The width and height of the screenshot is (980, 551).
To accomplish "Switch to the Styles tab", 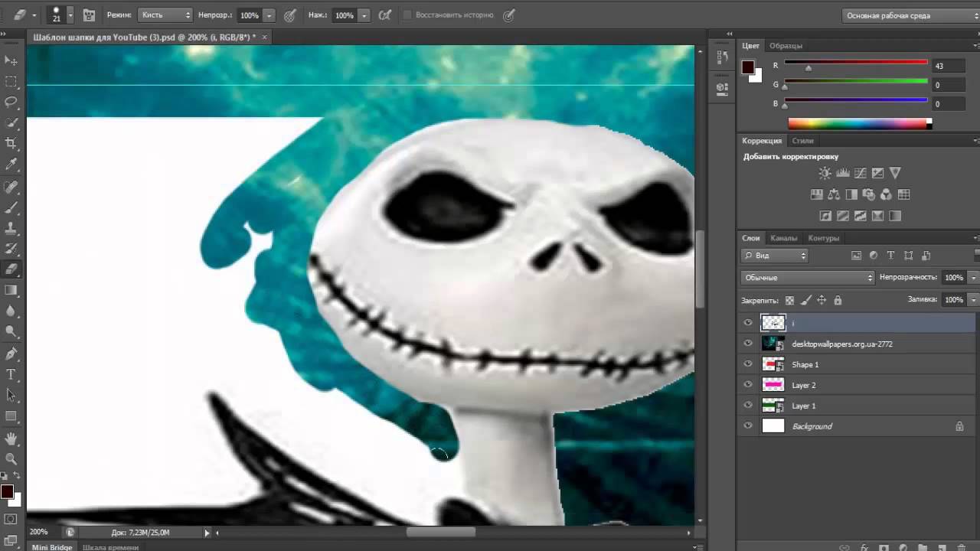I will pos(802,141).
